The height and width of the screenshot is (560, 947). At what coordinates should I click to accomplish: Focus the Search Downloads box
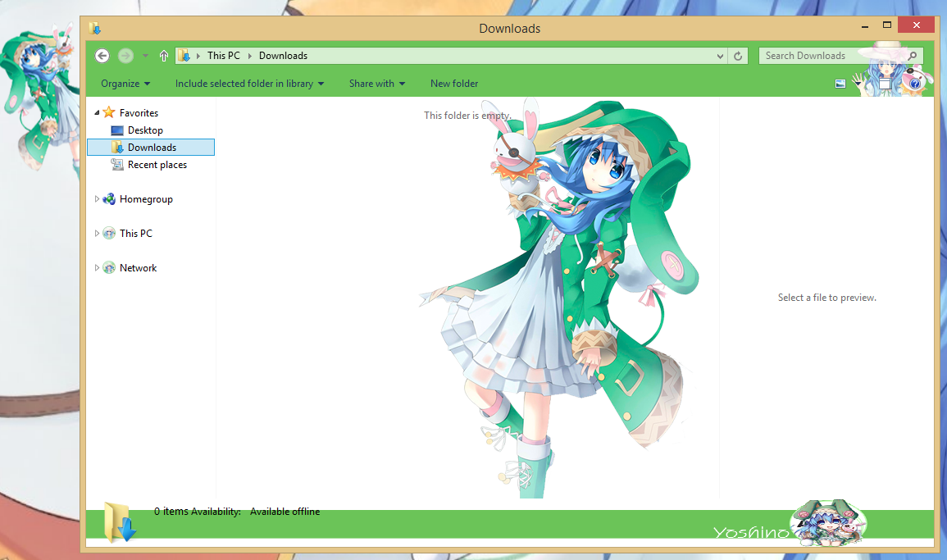click(x=840, y=56)
